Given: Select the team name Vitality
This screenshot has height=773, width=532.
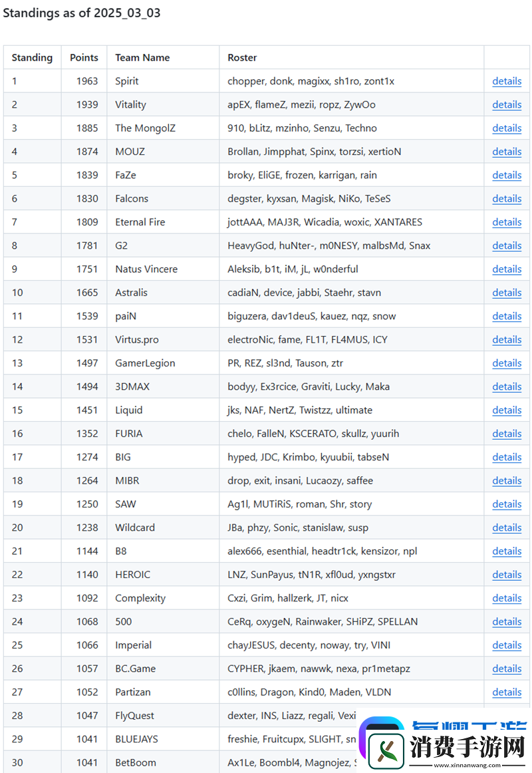Looking at the screenshot, I should pyautogui.click(x=130, y=104).
